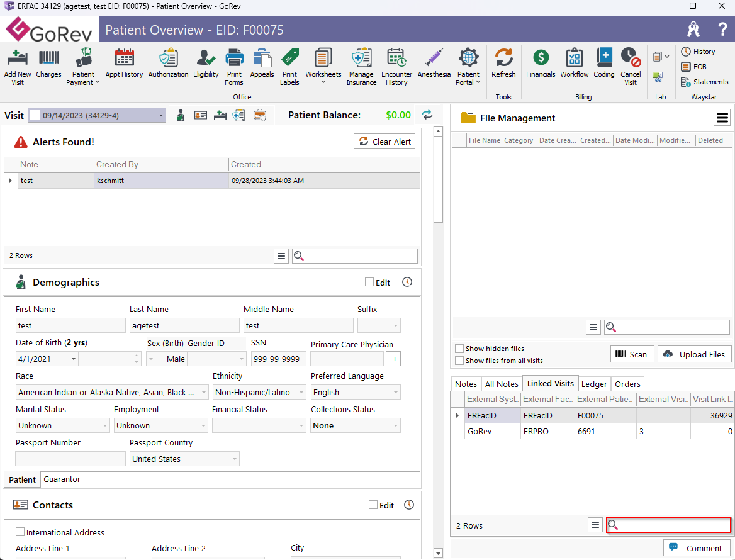The width and height of the screenshot is (735, 560).
Task: Click Upload Files button
Action: (695, 354)
